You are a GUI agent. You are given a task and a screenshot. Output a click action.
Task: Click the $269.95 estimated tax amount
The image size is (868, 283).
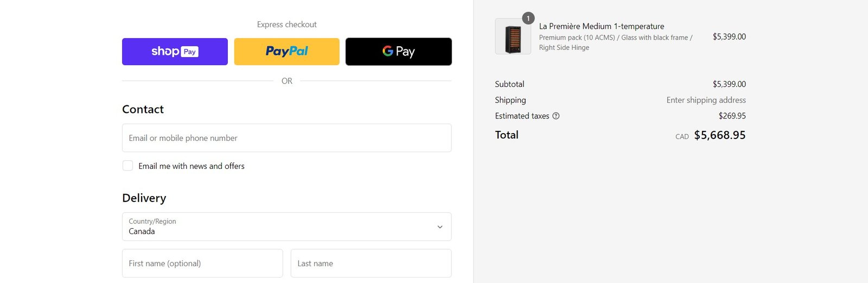pos(732,116)
